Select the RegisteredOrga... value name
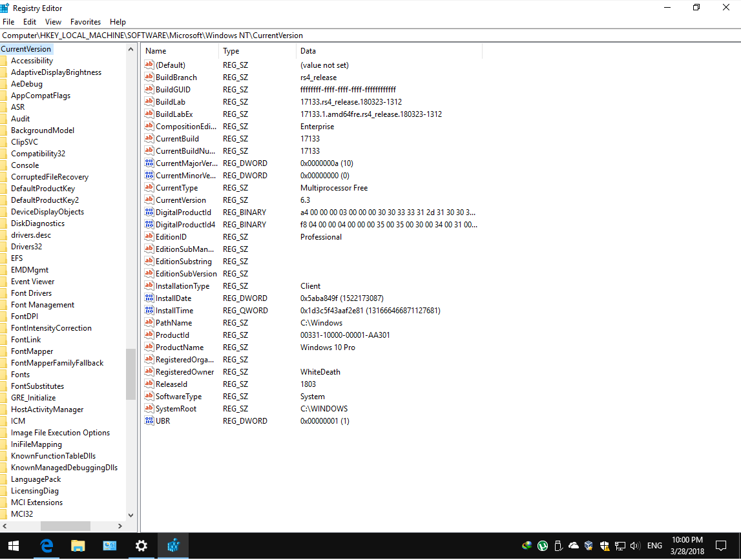Viewport: 741px width, 560px height. click(185, 360)
